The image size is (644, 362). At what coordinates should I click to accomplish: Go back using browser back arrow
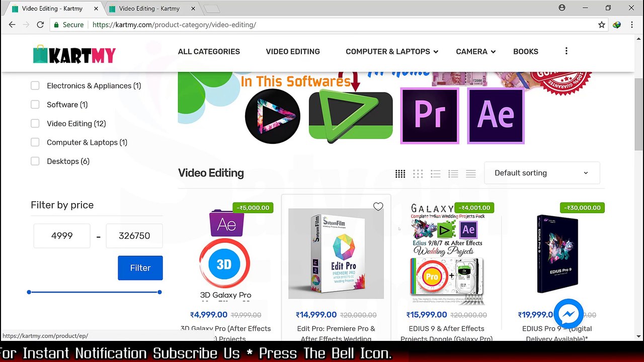[12, 25]
